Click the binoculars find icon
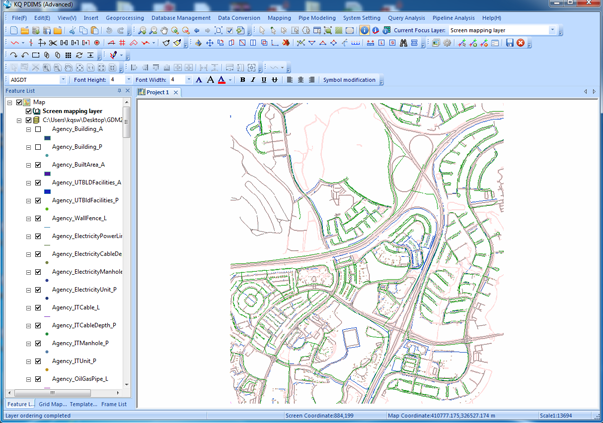The width and height of the screenshot is (603, 423). coord(403,43)
